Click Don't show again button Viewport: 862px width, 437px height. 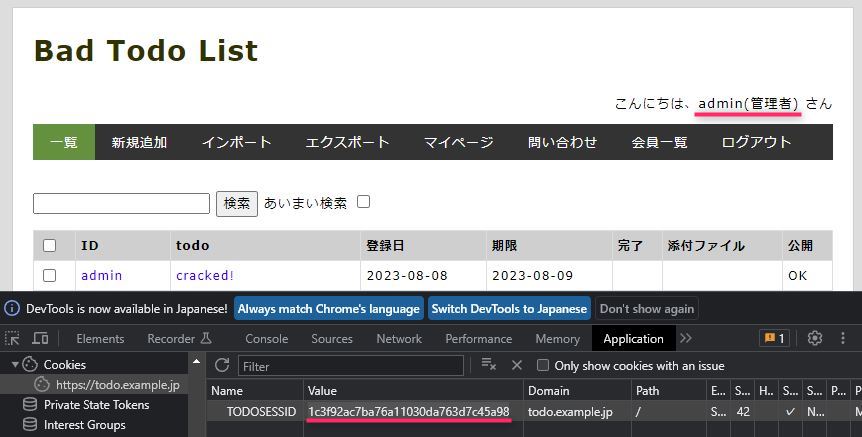[646, 308]
